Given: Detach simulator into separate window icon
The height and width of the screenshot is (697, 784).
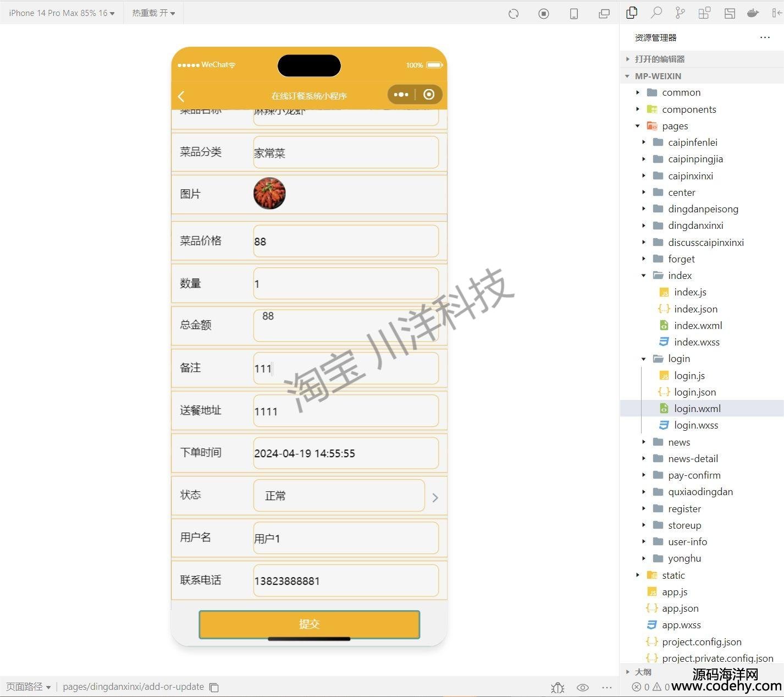Looking at the screenshot, I should [x=604, y=14].
